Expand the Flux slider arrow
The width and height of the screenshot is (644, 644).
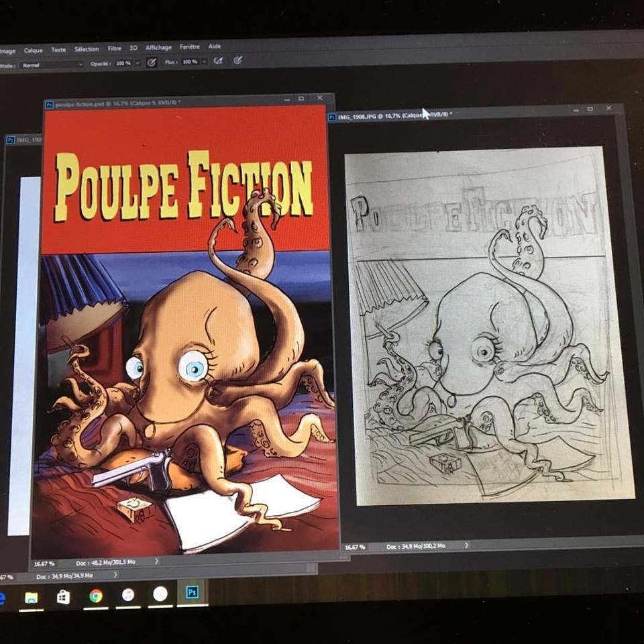(x=204, y=62)
